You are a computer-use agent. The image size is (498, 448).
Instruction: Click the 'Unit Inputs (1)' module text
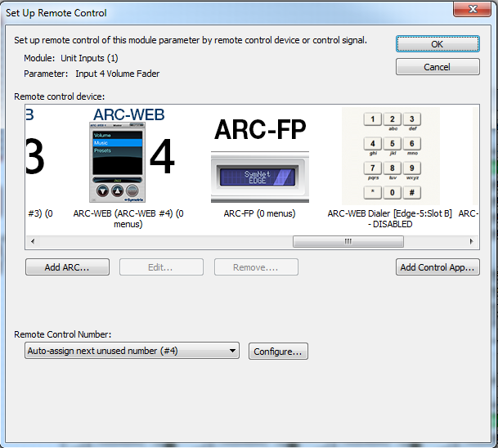click(90, 58)
